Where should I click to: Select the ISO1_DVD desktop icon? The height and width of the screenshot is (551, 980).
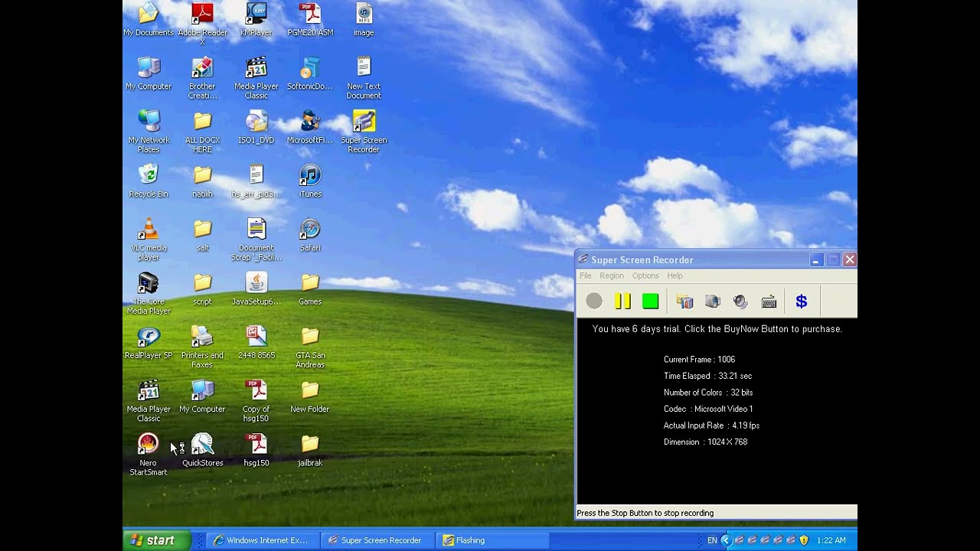(256, 127)
